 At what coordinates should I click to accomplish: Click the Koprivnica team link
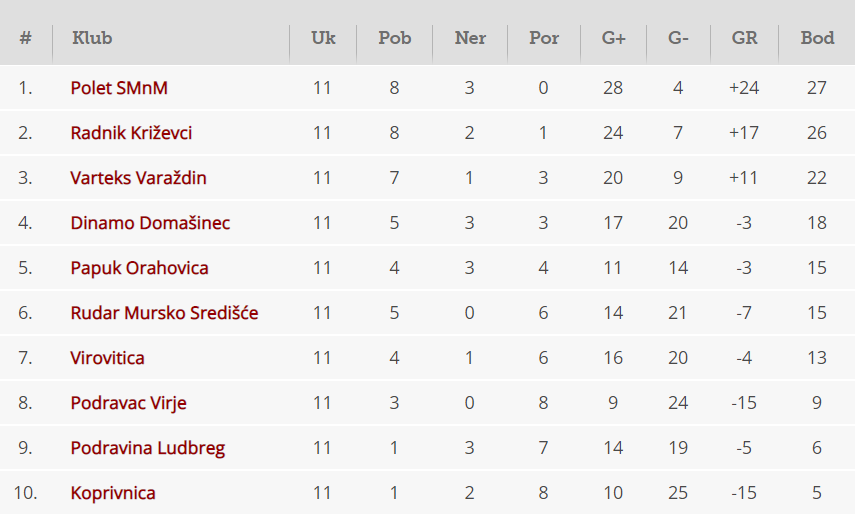click(x=113, y=493)
